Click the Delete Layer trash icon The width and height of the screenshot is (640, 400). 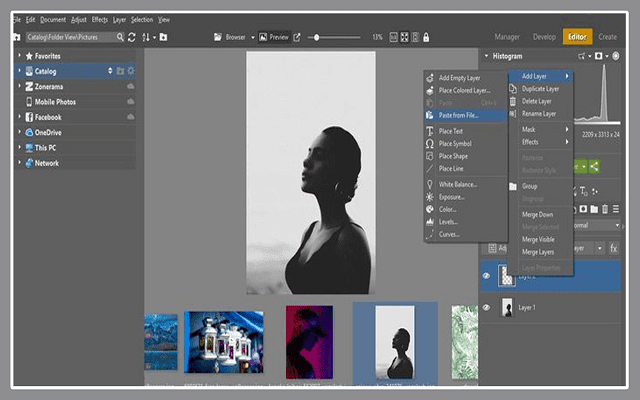(x=513, y=101)
